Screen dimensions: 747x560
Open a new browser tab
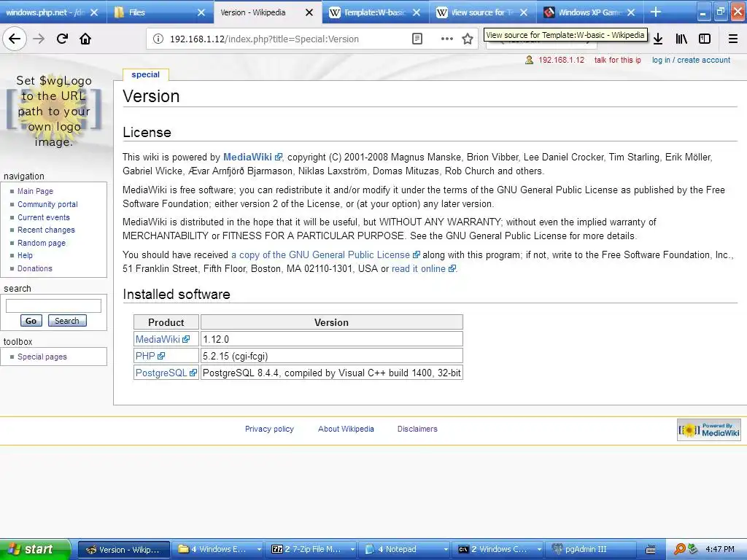pyautogui.click(x=656, y=12)
